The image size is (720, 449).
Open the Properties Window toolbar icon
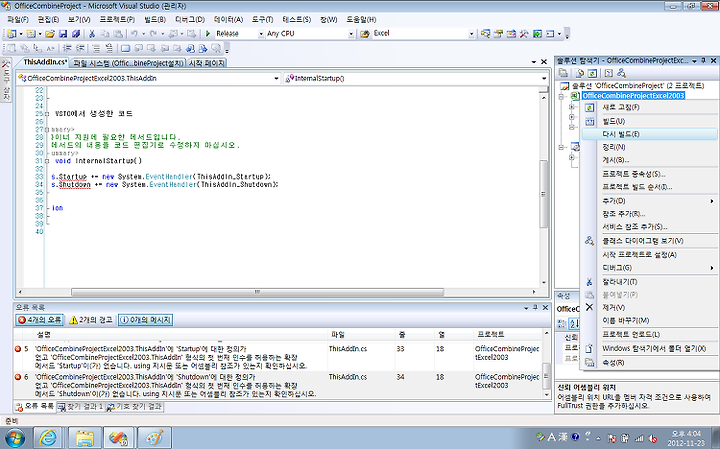498,34
